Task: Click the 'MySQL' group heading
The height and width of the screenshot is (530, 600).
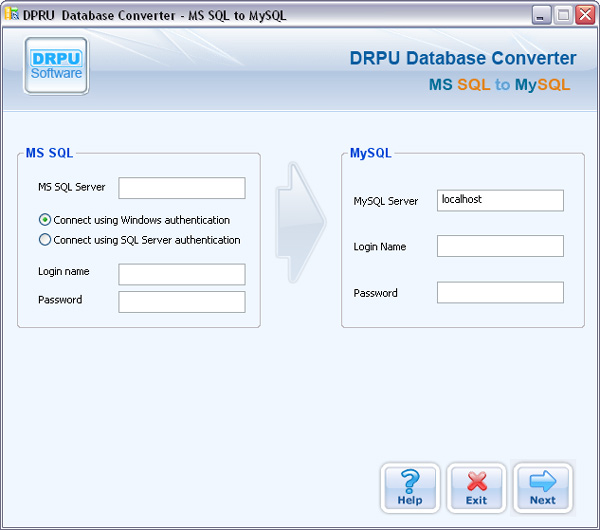Action: tap(371, 153)
